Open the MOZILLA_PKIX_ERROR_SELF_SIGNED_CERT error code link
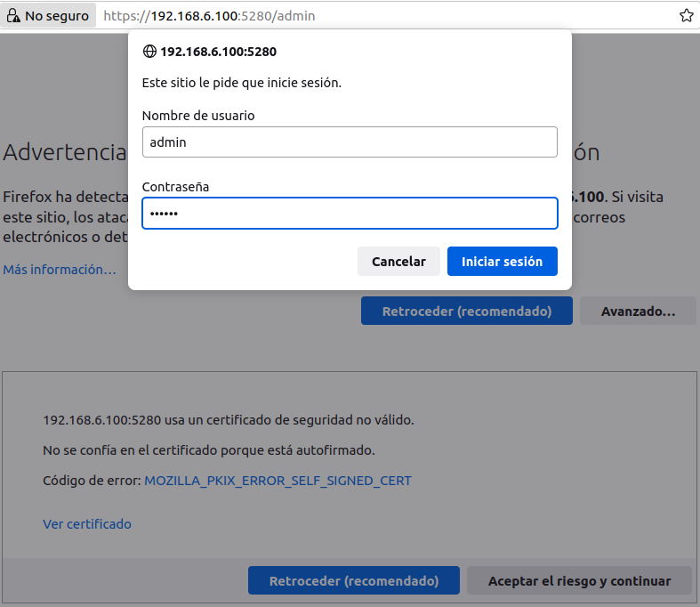This screenshot has height=607, width=700. point(278,481)
